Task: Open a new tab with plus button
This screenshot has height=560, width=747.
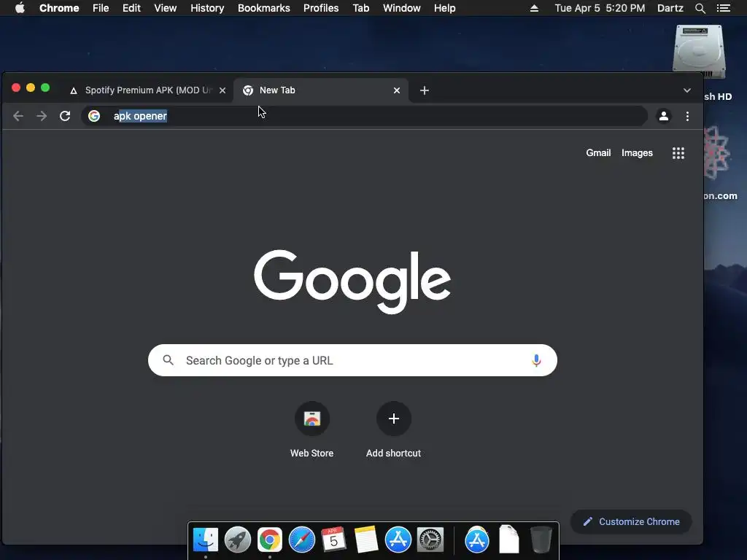Action: pos(425,90)
